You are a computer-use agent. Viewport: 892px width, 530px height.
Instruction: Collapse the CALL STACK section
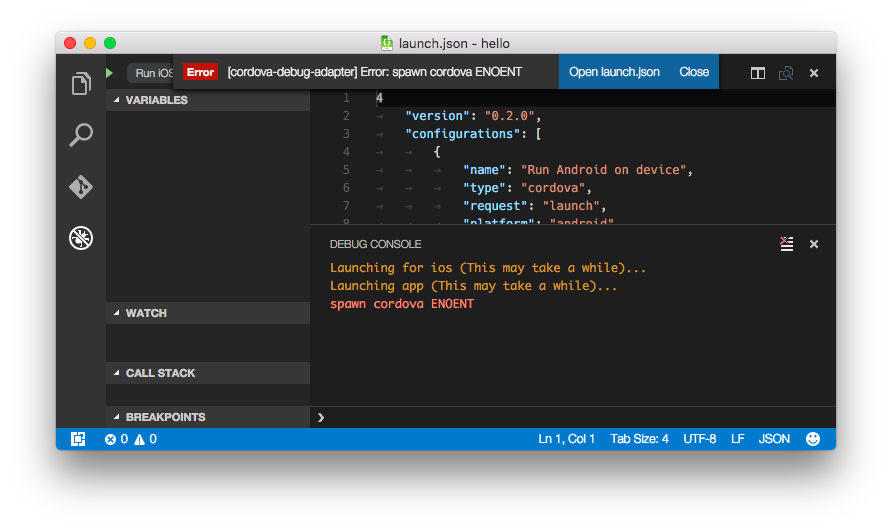pyautogui.click(x=208, y=373)
